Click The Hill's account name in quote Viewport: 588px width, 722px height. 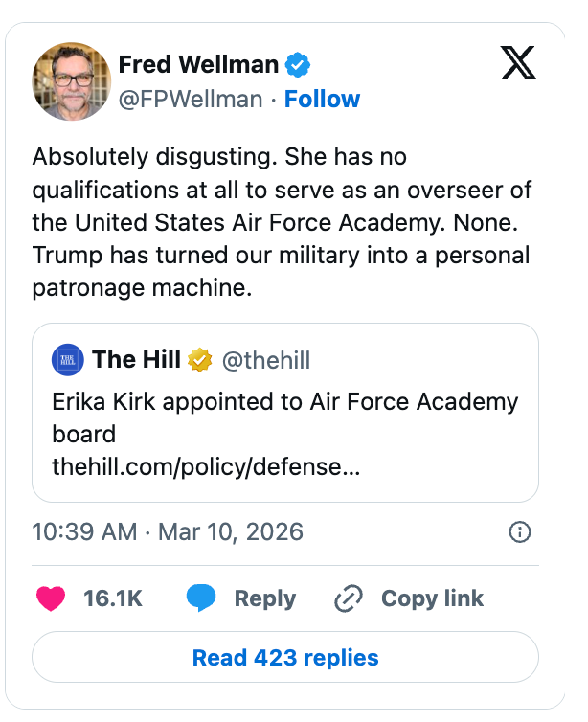tap(136, 360)
